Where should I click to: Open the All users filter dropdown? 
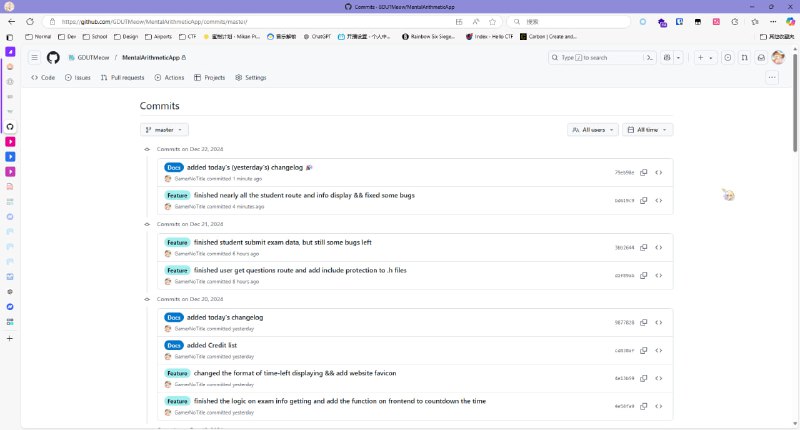coord(592,130)
